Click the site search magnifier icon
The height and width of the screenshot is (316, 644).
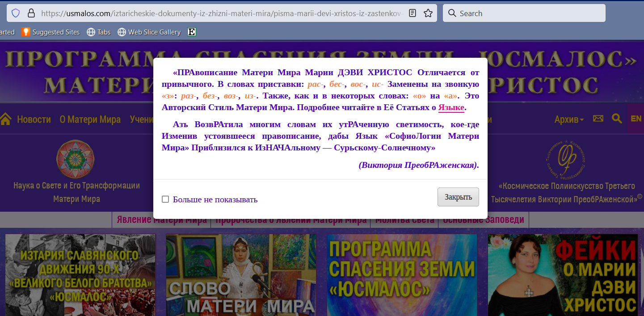coord(617,119)
